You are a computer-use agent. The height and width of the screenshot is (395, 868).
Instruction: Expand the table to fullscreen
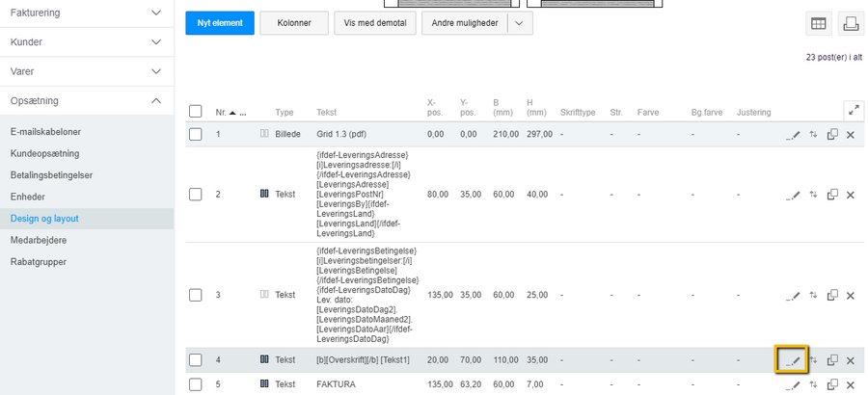[x=853, y=111]
